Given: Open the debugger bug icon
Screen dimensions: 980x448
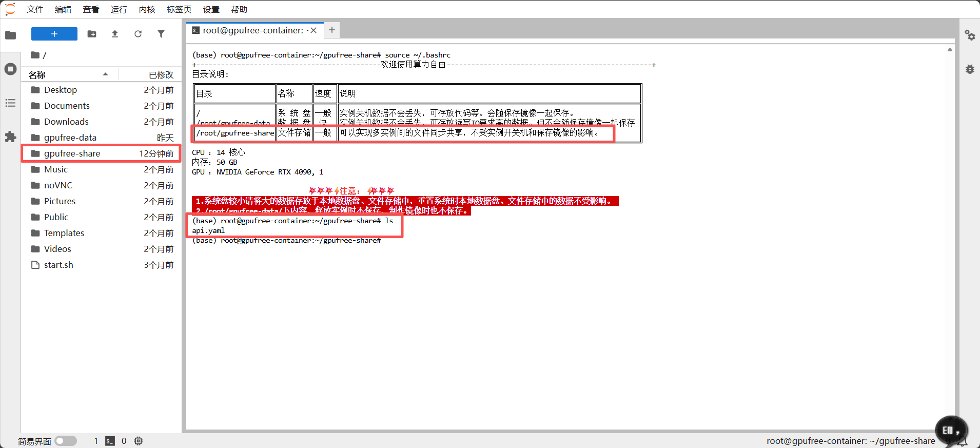Looking at the screenshot, I should [970, 69].
